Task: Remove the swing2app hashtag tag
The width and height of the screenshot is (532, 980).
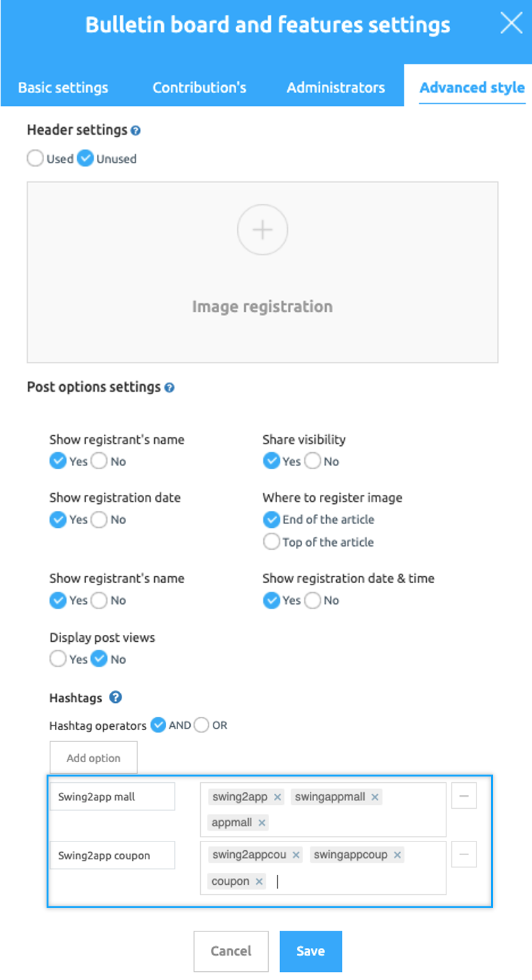Action: coord(278,797)
